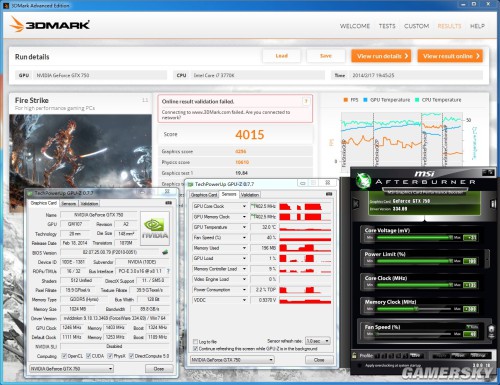Click the Bus Interface question mark icon
500x385 pixels.
168,271
